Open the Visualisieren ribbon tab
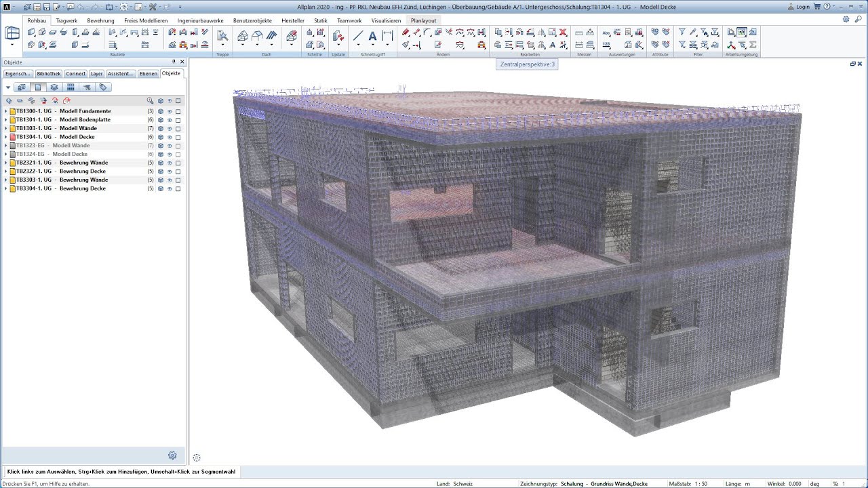 coord(386,20)
